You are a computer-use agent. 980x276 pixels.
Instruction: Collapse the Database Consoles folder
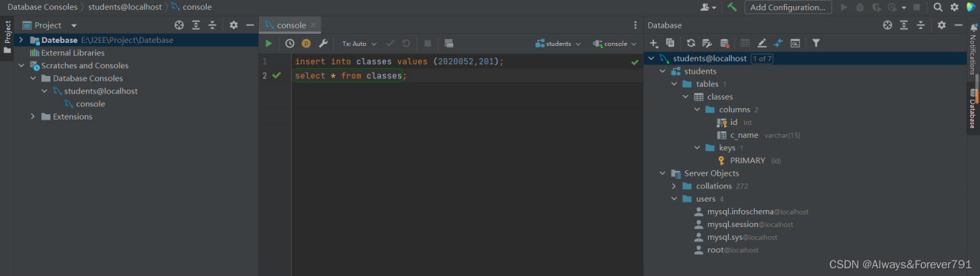(x=33, y=78)
